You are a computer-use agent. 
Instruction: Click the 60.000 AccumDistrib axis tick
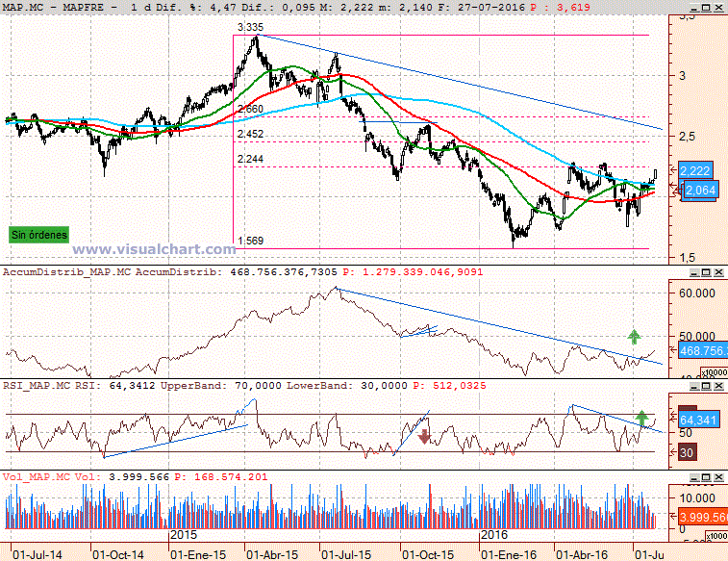tap(697, 293)
